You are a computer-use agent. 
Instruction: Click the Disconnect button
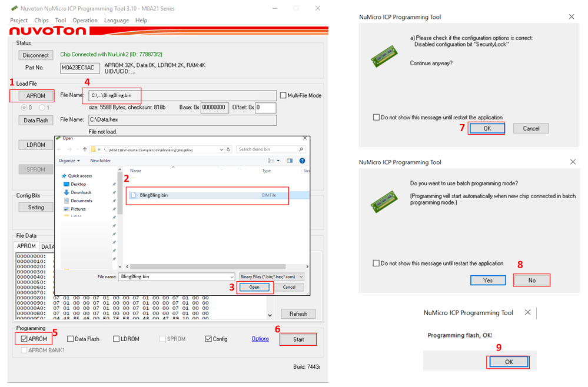(36, 55)
